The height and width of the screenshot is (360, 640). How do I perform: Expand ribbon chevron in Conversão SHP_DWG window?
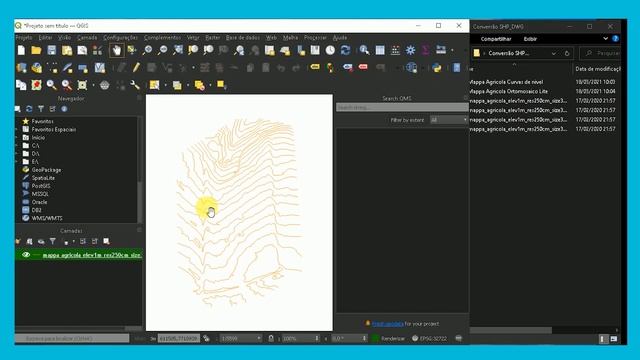coord(605,39)
